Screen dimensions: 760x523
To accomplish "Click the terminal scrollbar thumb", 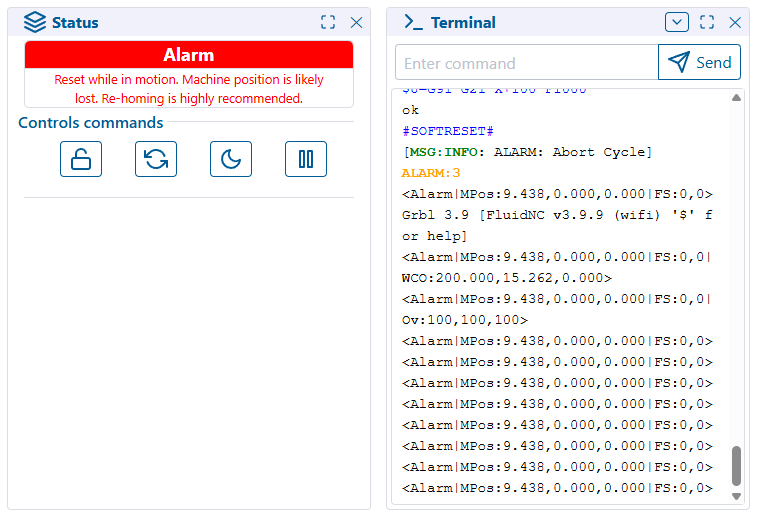I will (737, 464).
